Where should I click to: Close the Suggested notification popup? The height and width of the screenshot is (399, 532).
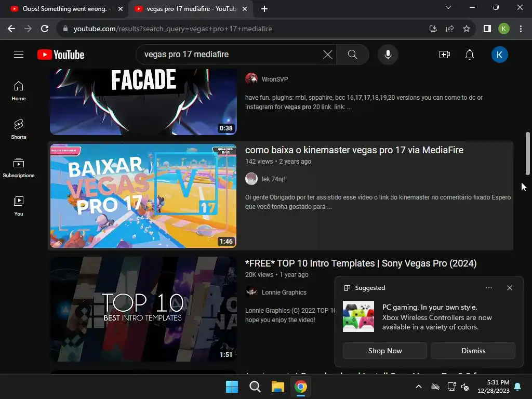509,288
